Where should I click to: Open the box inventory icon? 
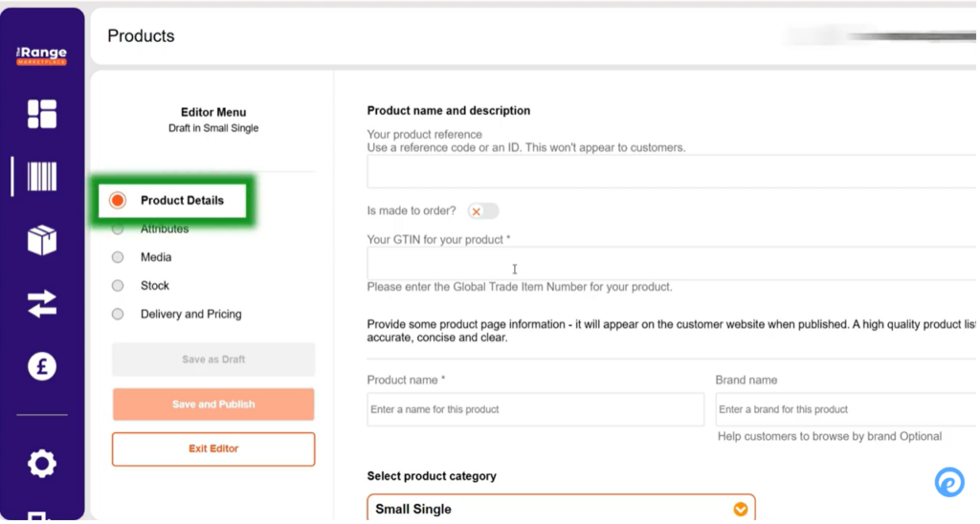click(x=42, y=240)
